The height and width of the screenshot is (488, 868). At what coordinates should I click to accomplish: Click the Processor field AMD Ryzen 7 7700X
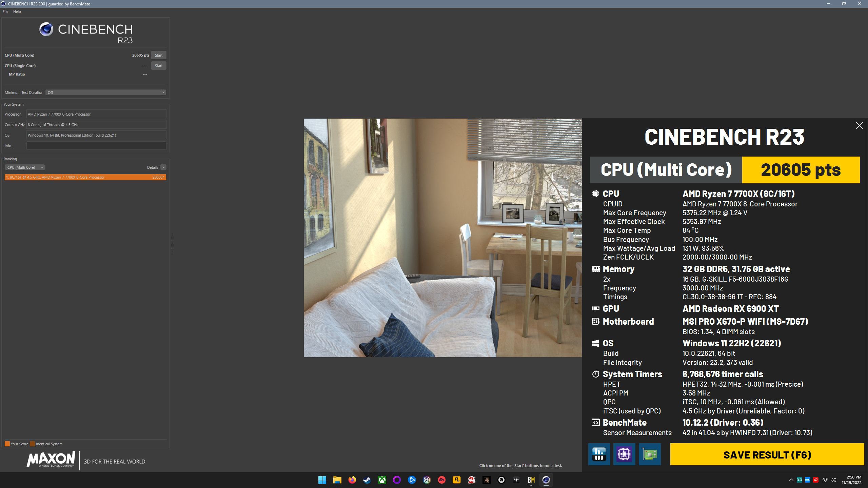tap(96, 114)
